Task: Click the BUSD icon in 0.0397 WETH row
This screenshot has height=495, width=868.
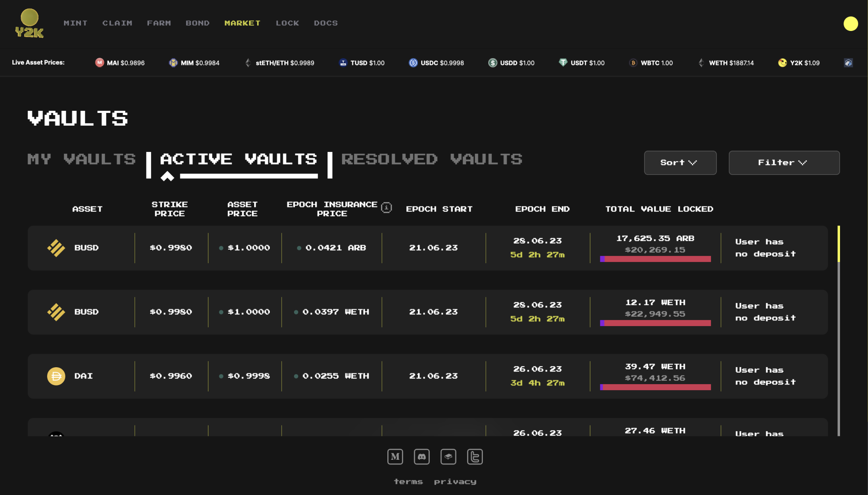Action: point(56,312)
